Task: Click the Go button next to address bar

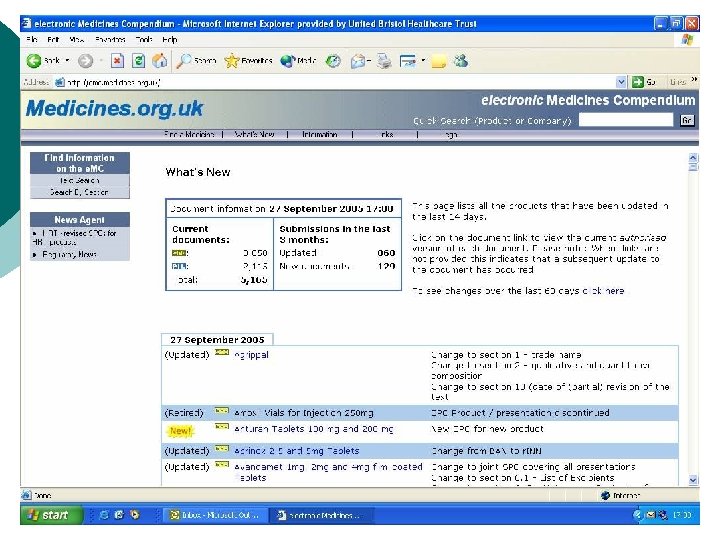Action: (644, 82)
